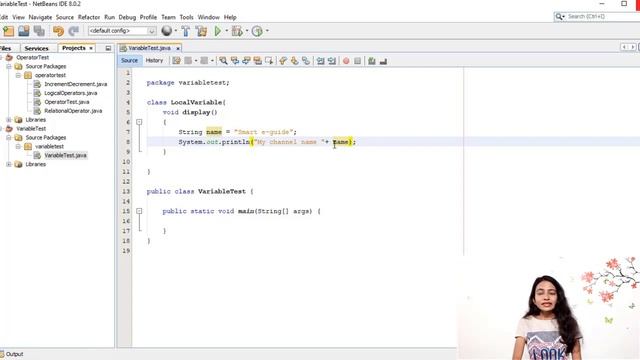The image size is (640, 360).
Task: Run the project with green play icon
Action: pos(218,31)
